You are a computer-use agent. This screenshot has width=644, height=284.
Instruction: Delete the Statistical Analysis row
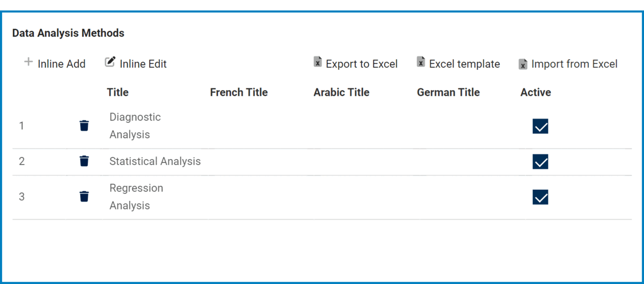(84, 161)
